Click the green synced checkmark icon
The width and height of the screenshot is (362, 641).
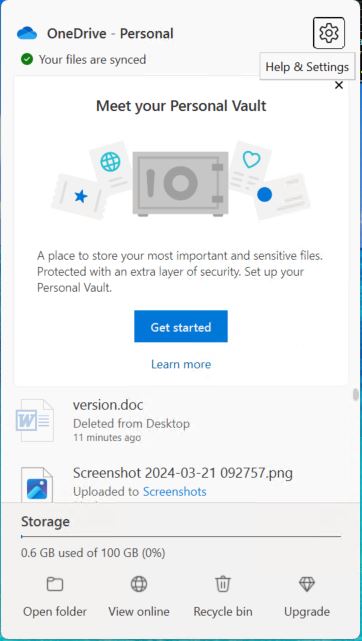coord(27,60)
